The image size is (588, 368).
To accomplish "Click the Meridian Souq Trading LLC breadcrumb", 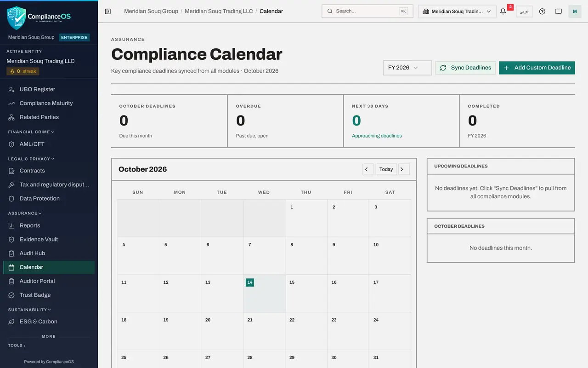I will click(x=219, y=11).
